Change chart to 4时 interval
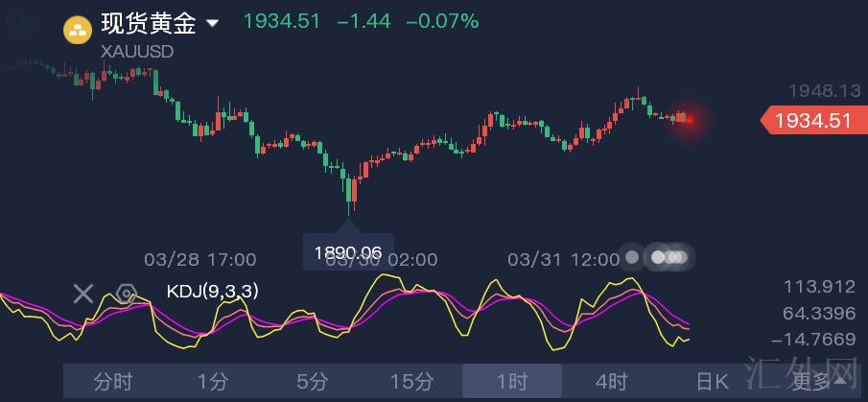The height and width of the screenshot is (402, 868). pyautogui.click(x=611, y=382)
